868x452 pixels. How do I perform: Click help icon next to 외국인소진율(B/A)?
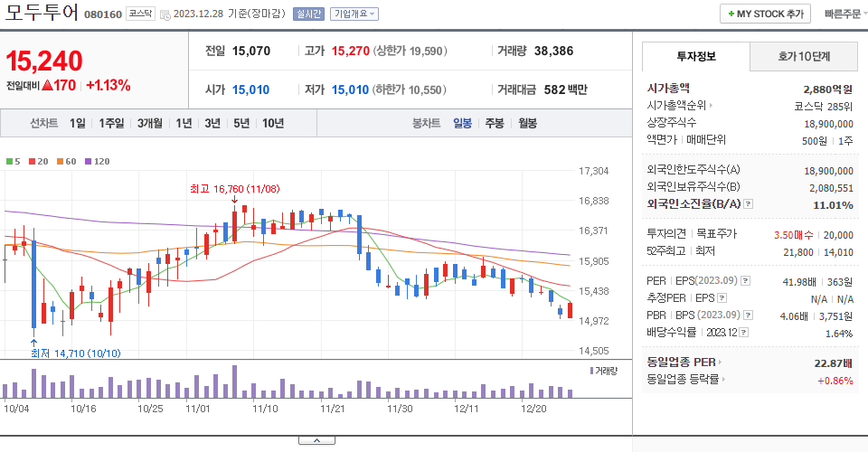(748, 204)
